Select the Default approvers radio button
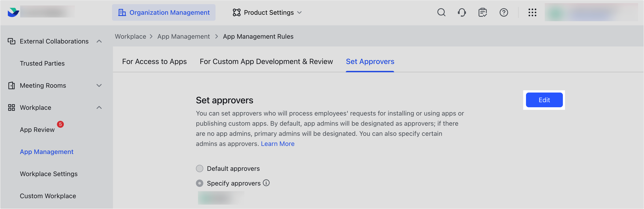The height and width of the screenshot is (209, 644). [x=200, y=168]
